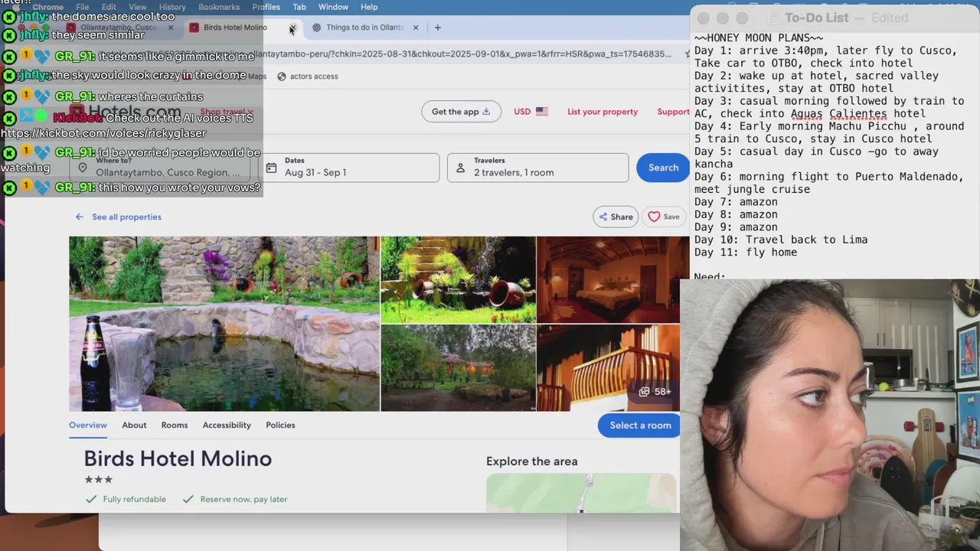This screenshot has width=980, height=551.
Task: Close the Birds Hotel Molino tab
Action: (292, 28)
